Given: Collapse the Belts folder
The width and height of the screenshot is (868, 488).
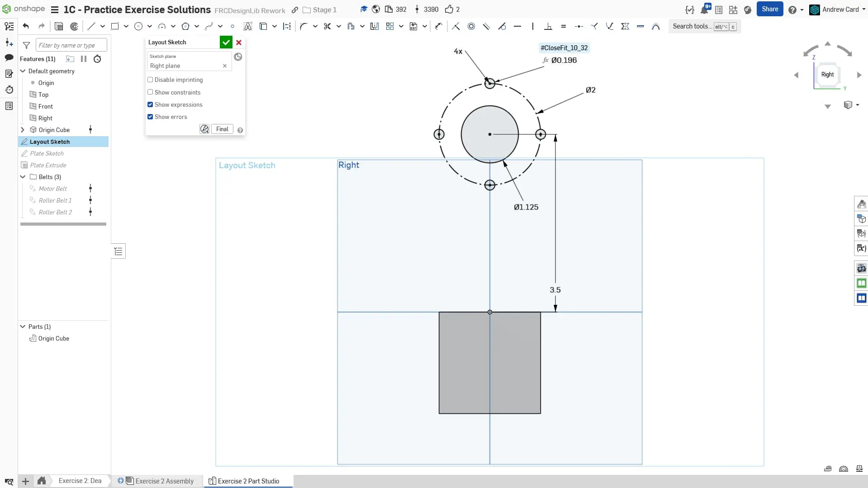Looking at the screenshot, I should coord(23,177).
